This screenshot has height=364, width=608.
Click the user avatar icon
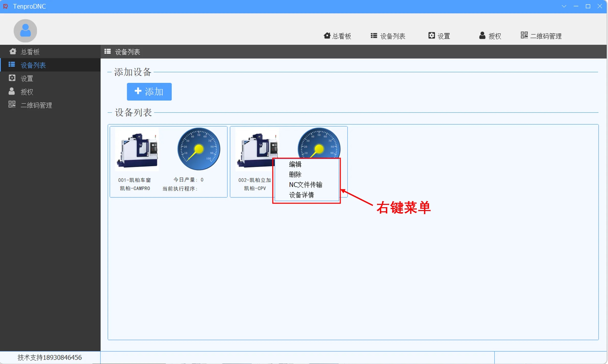pyautogui.click(x=25, y=31)
